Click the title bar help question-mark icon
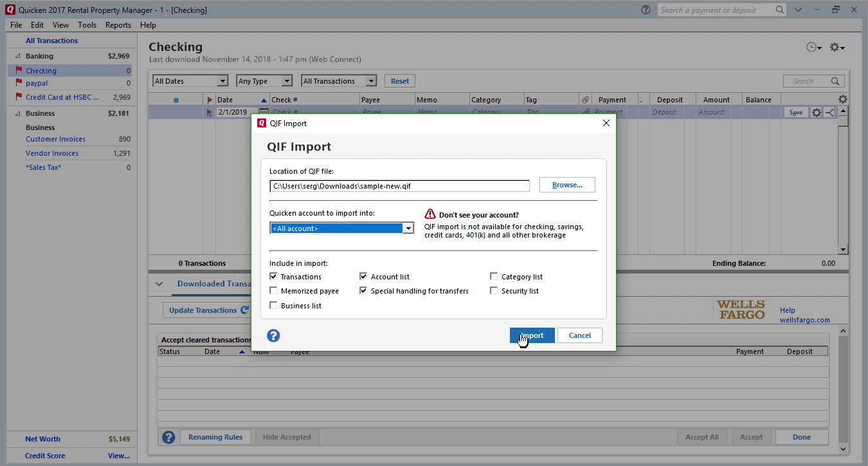This screenshot has width=868, height=466. (x=646, y=10)
